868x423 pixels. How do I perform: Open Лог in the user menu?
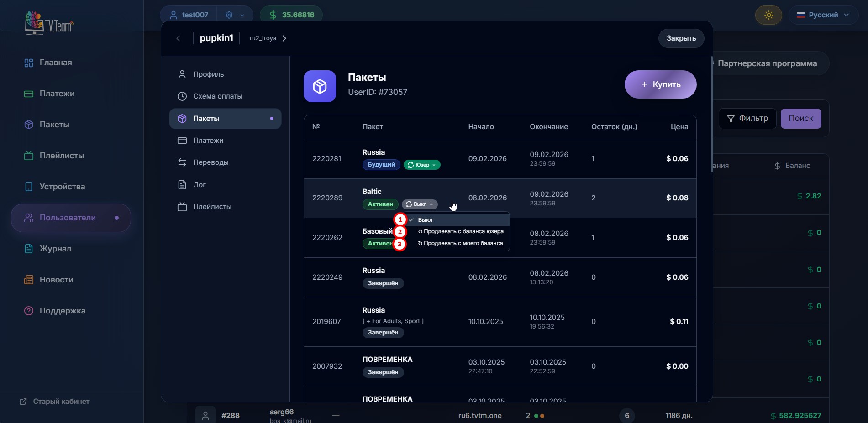click(199, 185)
